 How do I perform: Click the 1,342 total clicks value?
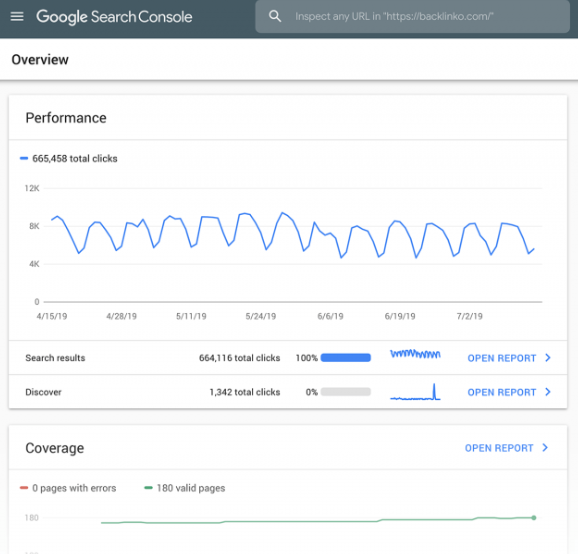tap(245, 392)
